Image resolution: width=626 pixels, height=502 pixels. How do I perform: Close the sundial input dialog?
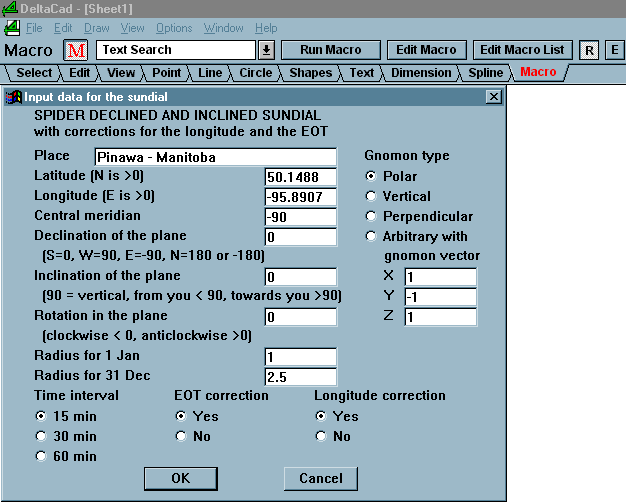click(x=493, y=97)
